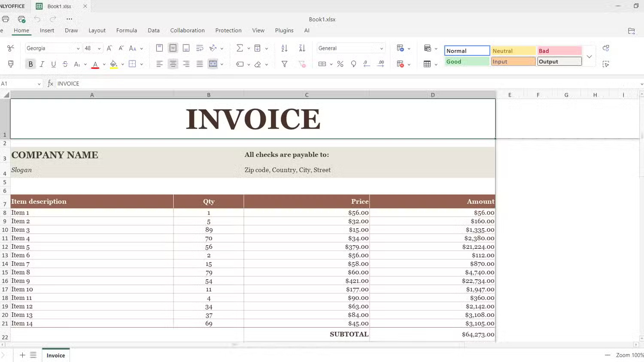The height and width of the screenshot is (362, 644).
Task: Click the yellow fill color bucket
Action: pos(113,64)
